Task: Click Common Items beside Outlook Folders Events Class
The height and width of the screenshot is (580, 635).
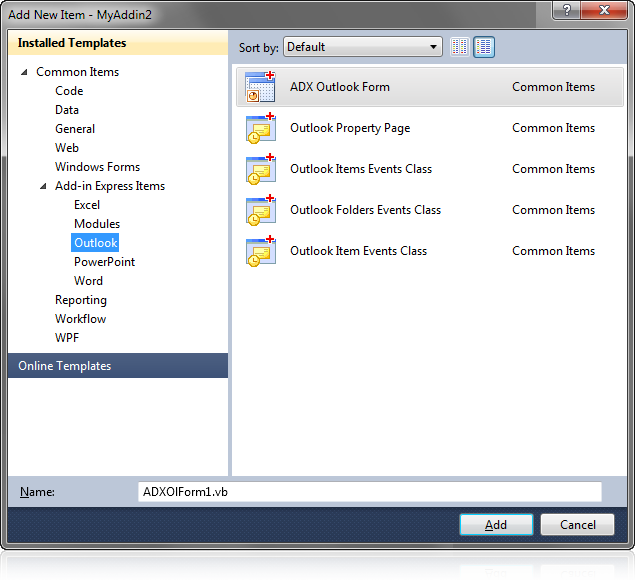Action: [554, 210]
